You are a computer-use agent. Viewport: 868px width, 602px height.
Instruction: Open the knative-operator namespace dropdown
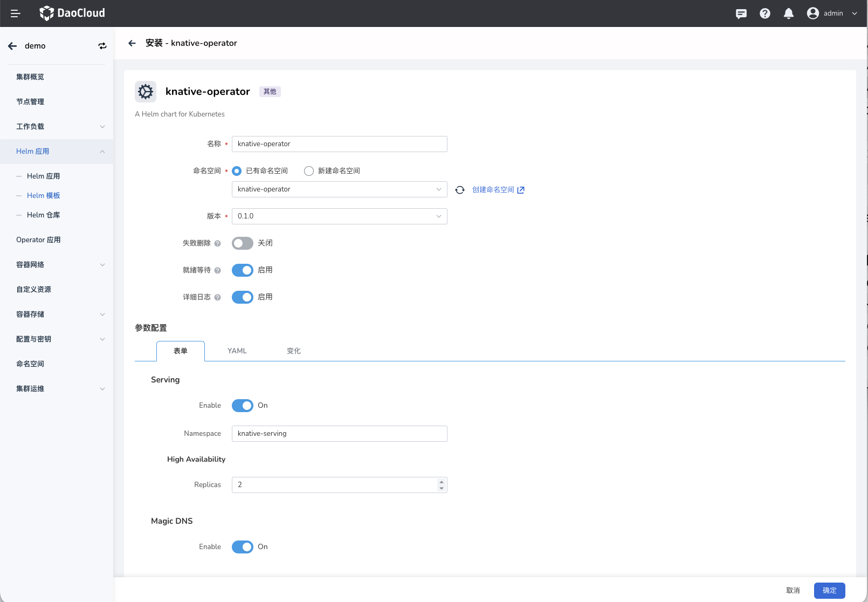[x=339, y=189]
